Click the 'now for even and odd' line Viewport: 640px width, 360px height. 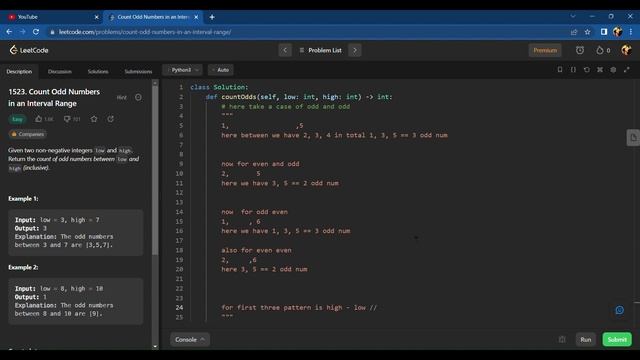[x=260, y=164]
